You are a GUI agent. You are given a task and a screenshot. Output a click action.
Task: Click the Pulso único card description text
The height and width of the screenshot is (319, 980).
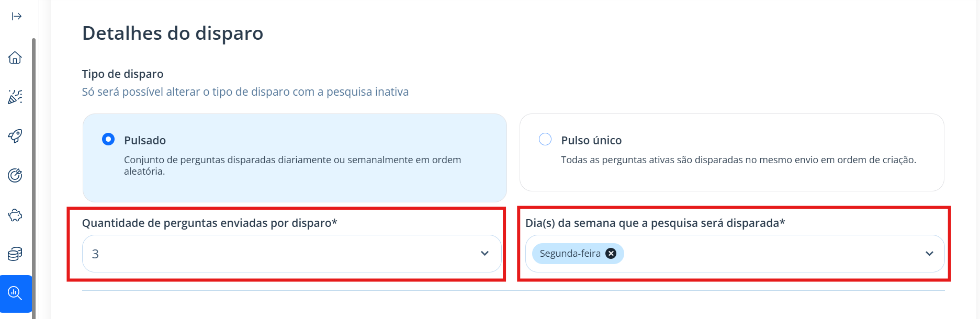(738, 160)
